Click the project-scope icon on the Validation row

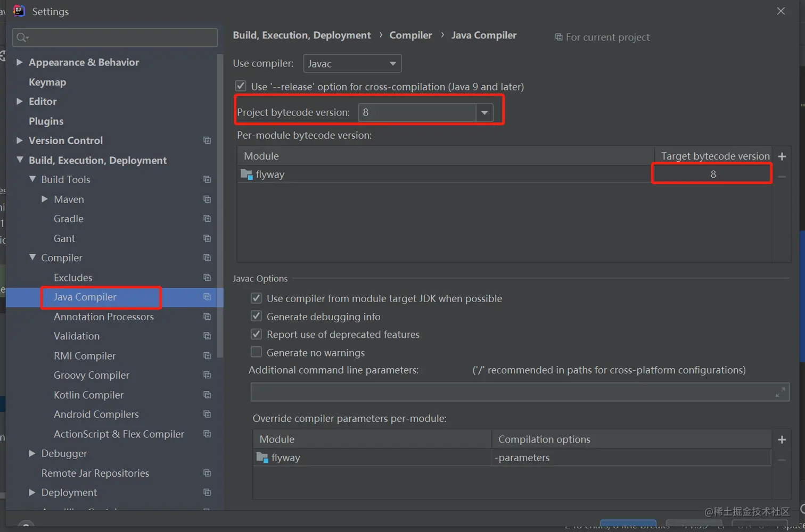click(207, 336)
